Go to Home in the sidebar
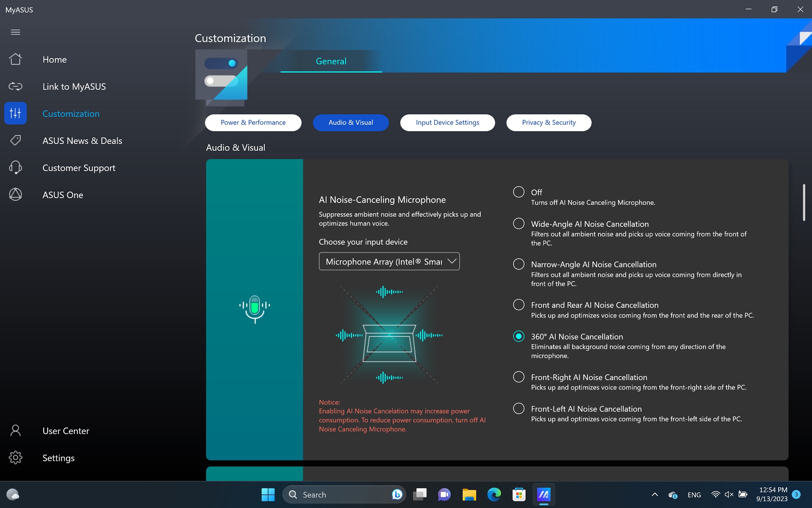This screenshot has height=508, width=812. point(55,60)
